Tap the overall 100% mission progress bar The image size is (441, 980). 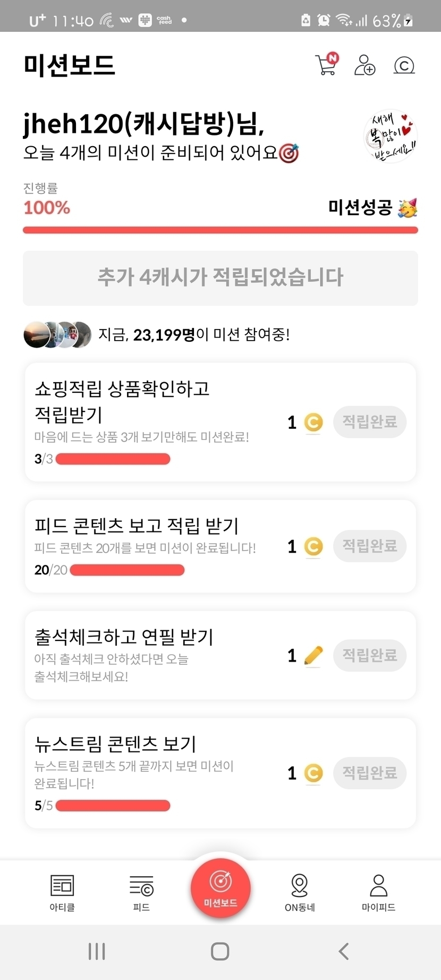point(220,230)
